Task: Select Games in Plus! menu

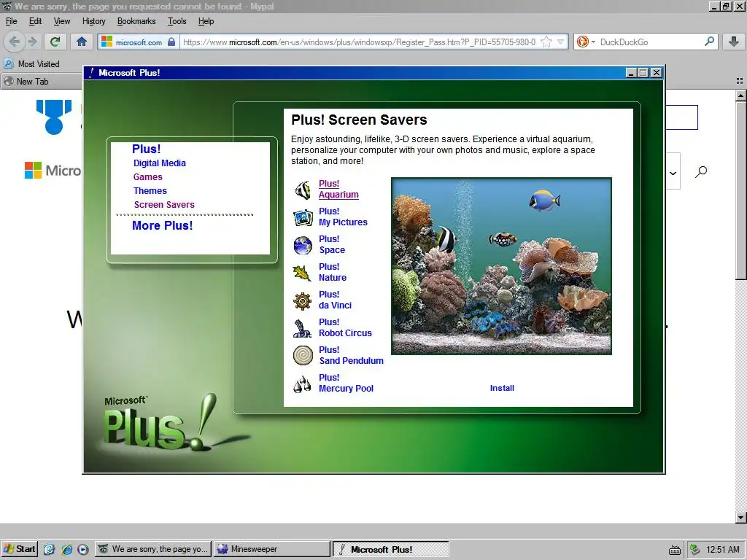Action: (x=147, y=176)
